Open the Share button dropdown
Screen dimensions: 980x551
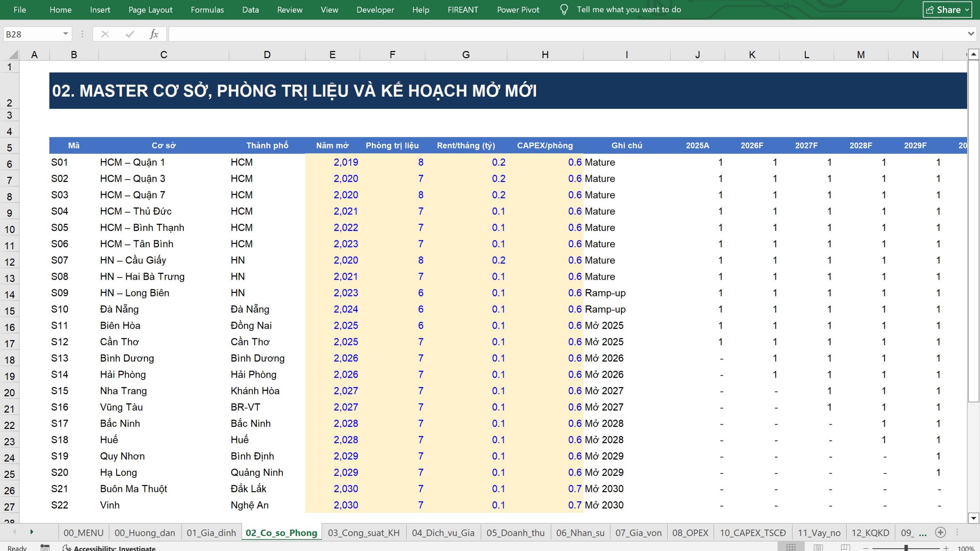[967, 10]
